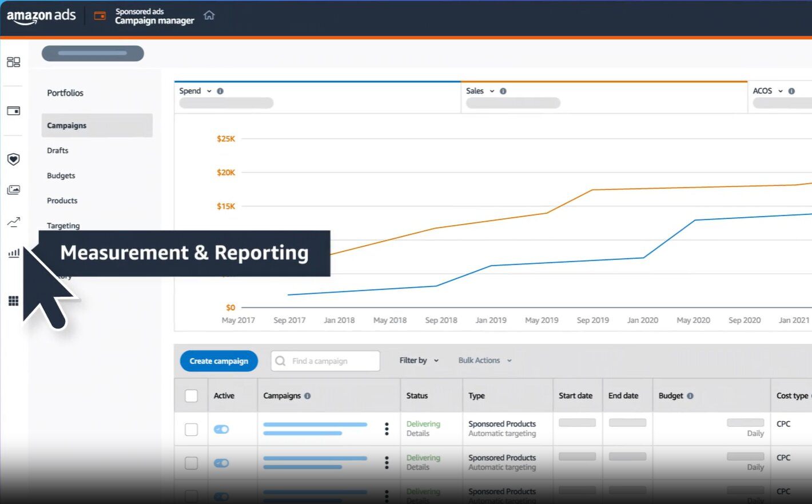Open the apps grid icon at sidebar bottom
This screenshot has height=504, width=812.
pos(13,301)
